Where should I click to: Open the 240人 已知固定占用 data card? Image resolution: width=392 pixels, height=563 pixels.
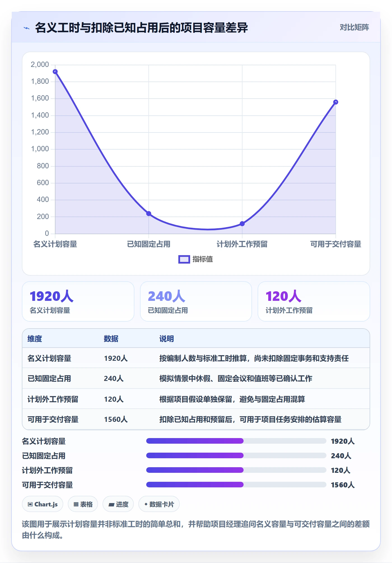[x=196, y=301]
